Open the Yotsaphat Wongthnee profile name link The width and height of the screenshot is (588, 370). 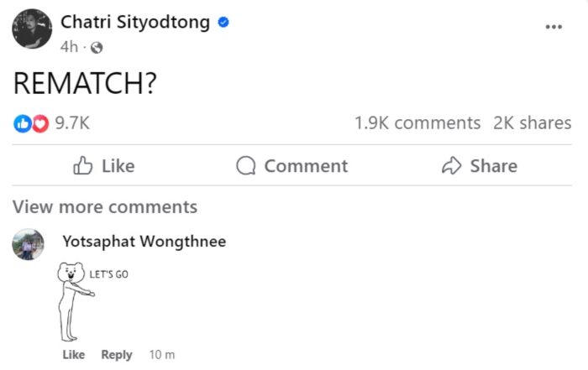tap(144, 242)
